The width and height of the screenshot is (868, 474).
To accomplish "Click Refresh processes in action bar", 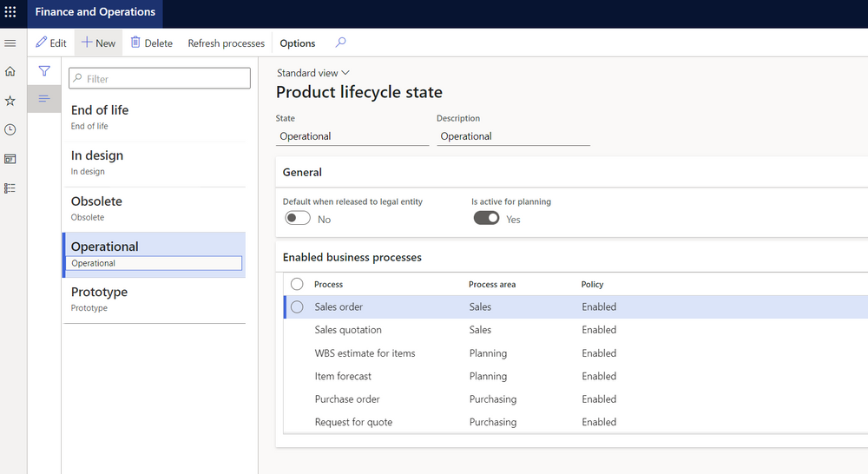I will coord(226,43).
